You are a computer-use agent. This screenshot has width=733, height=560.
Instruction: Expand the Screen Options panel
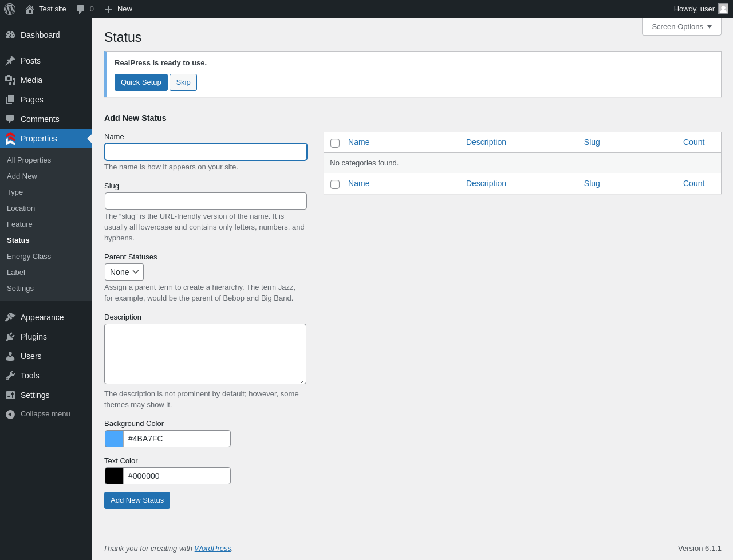coord(681,27)
